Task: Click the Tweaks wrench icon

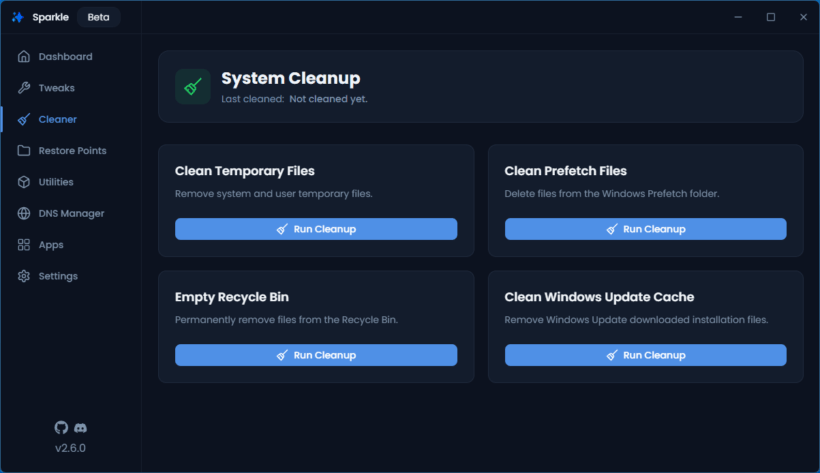Action: 24,88
